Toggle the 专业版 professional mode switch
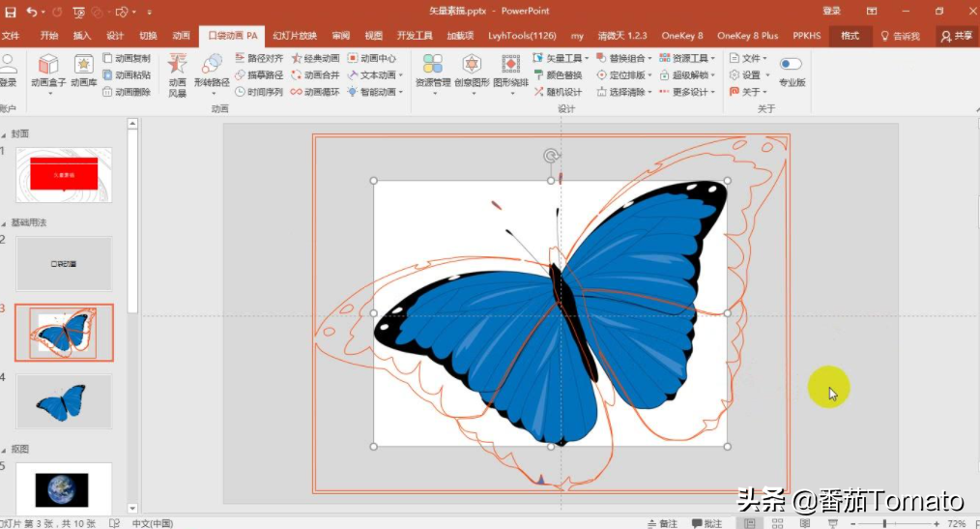 coord(791,64)
